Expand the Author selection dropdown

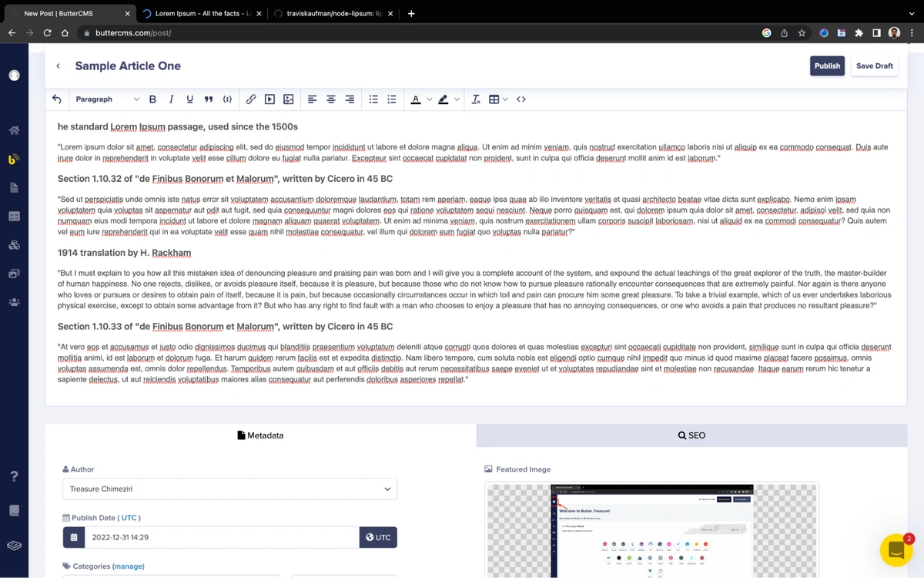pyautogui.click(x=229, y=489)
